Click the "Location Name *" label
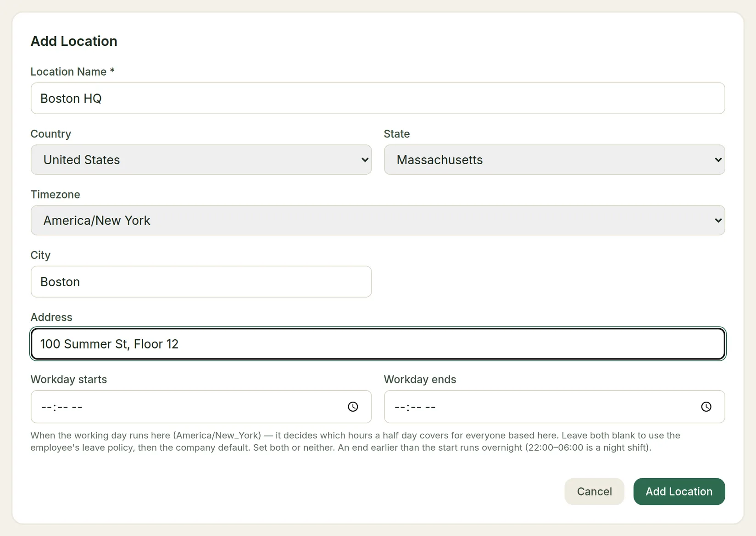 [x=72, y=72]
